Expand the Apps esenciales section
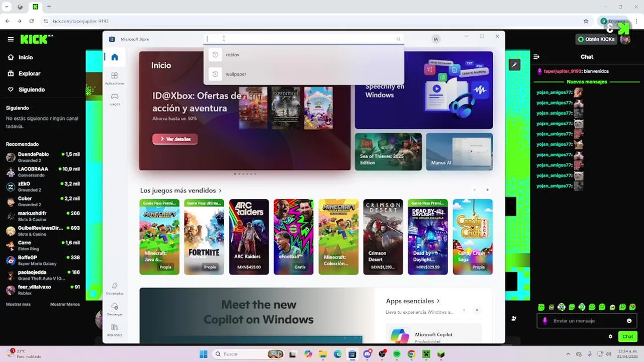 pyautogui.click(x=413, y=301)
